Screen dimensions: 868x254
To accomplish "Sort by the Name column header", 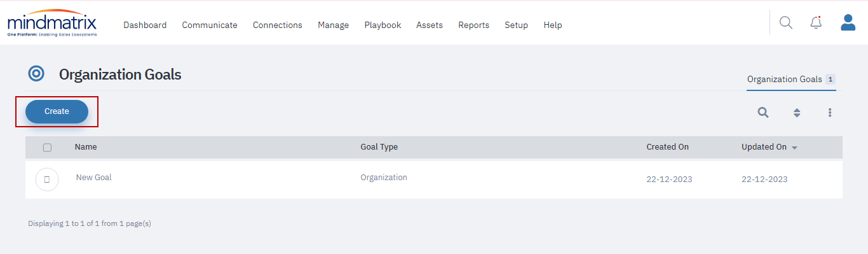I will click(x=86, y=147).
